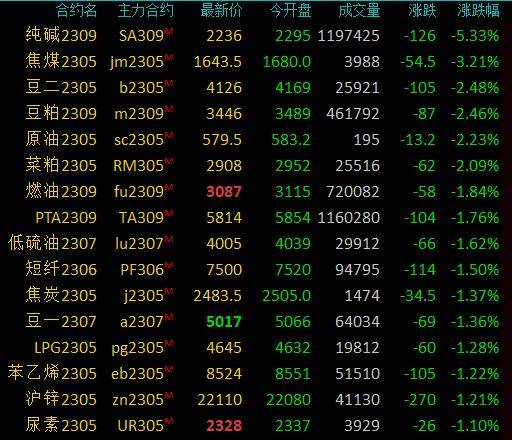Image resolution: width=512 pixels, height=440 pixels.
Task: Click the red M marker beside TA309
Action: coord(169,213)
